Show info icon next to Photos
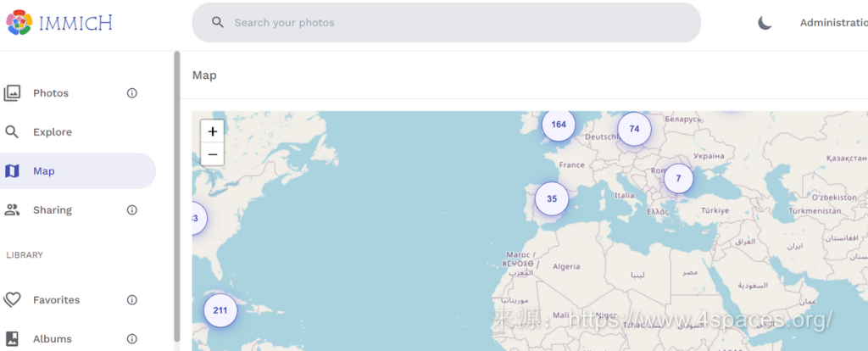Screen dimensions: 868x351 coord(132,93)
